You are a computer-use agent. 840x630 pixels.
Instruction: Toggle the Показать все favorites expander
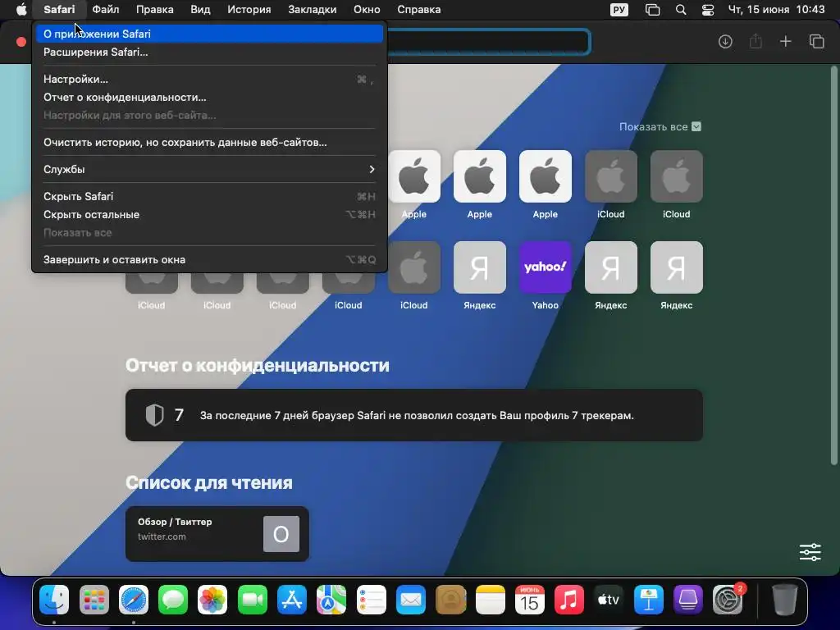tap(696, 127)
